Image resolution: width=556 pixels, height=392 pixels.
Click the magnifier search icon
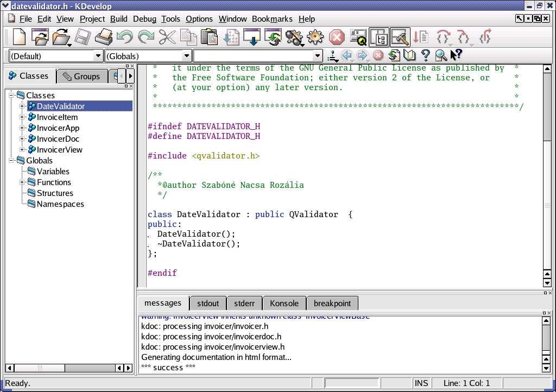click(441, 55)
